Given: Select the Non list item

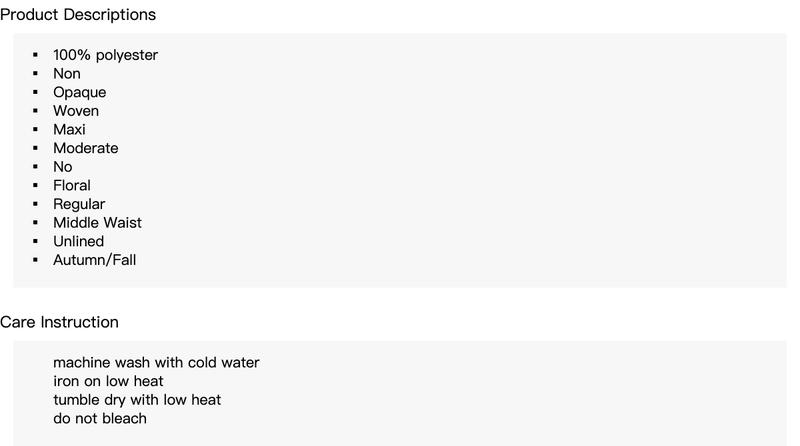Looking at the screenshot, I should 67,73.
